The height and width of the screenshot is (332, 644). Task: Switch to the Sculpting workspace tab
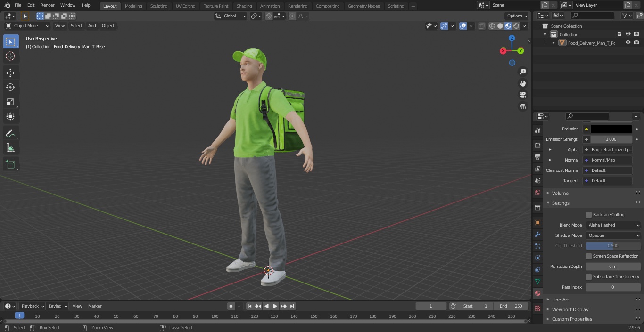click(x=159, y=6)
